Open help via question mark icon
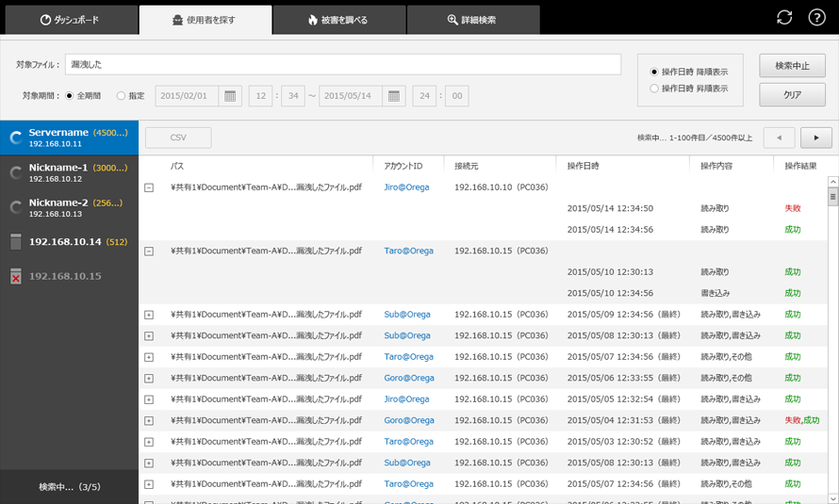Image resolution: width=839 pixels, height=504 pixels. click(816, 18)
